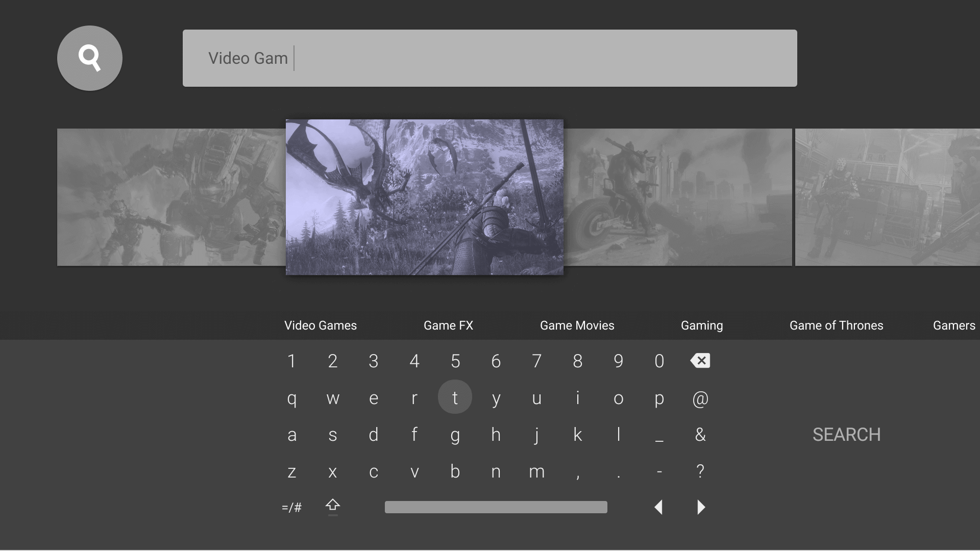Tap the 'h' key
The width and height of the screenshot is (980, 551).
496,435
